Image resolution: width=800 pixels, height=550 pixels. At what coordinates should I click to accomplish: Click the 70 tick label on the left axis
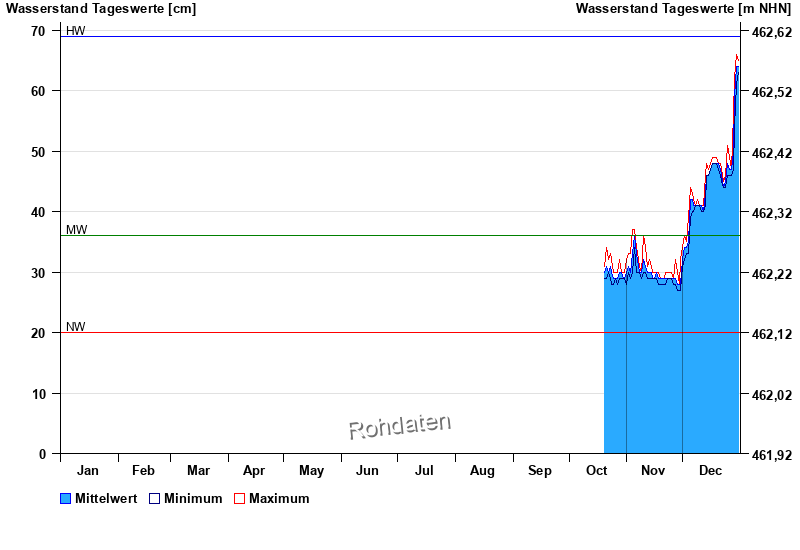click(x=38, y=31)
